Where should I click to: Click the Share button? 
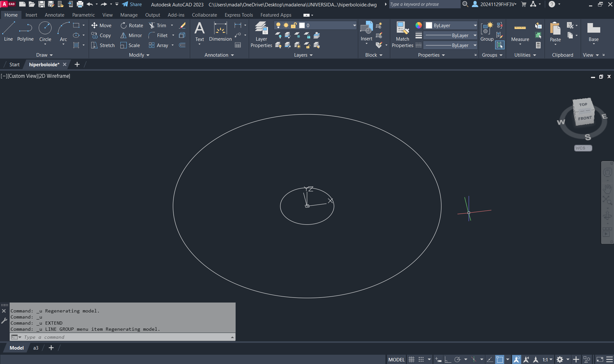132,4
